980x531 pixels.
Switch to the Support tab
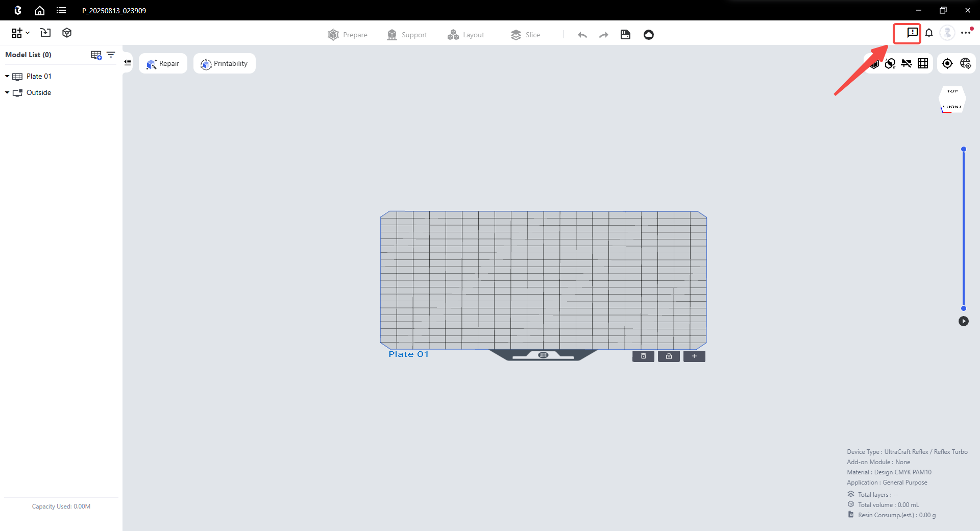pos(407,35)
